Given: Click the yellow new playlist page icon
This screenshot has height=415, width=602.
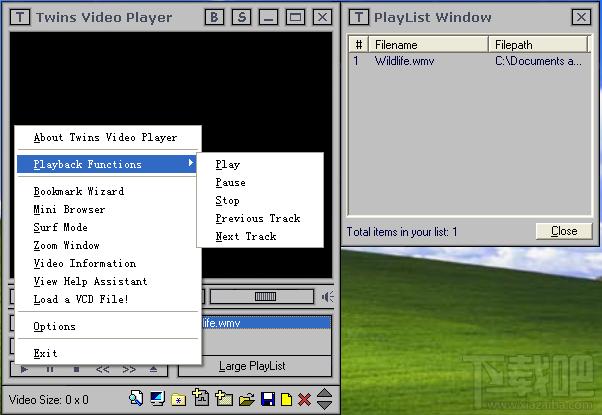Looking at the screenshot, I should coord(286,399).
